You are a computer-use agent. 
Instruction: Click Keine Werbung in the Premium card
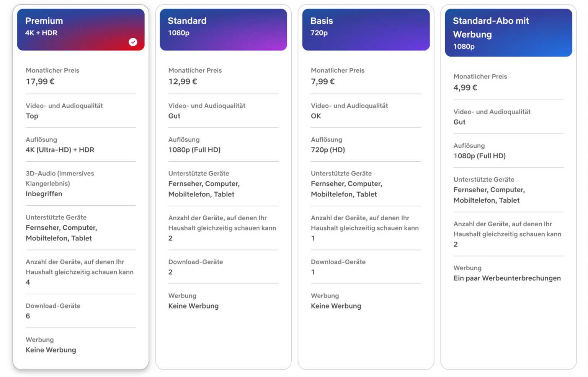[x=51, y=350]
